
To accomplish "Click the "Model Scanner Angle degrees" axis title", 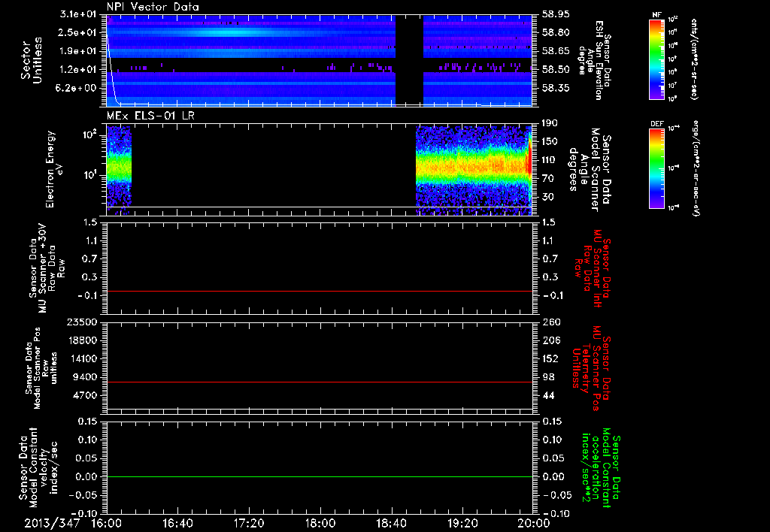I will click(x=590, y=169).
